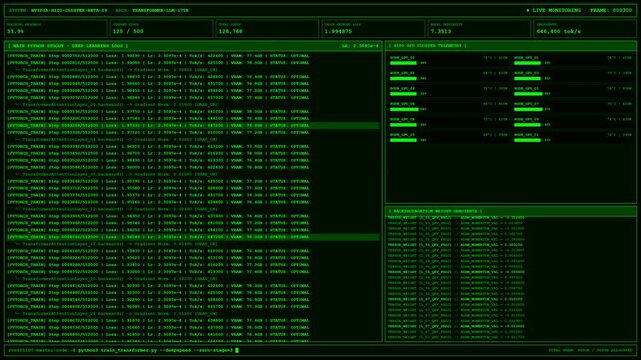Viewport: 641px width, 360px height.
Task: Click the H100_GPU_09 utilization bar
Action: tap(527, 125)
